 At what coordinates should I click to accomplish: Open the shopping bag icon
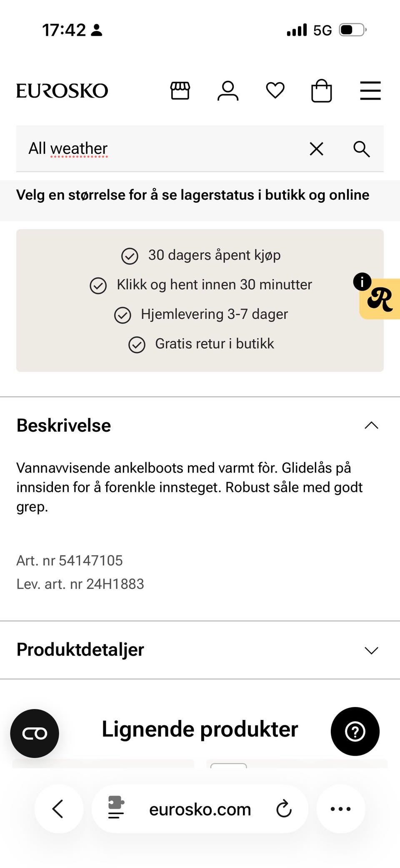tap(322, 90)
